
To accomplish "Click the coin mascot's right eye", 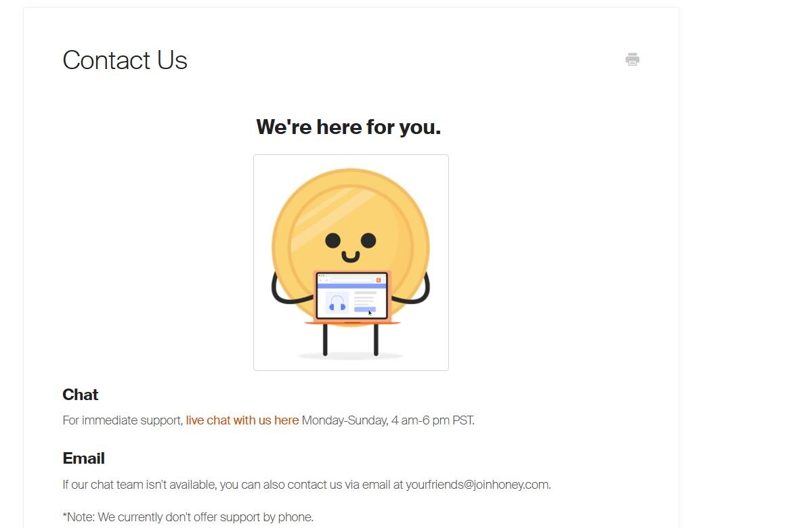I will [368, 240].
